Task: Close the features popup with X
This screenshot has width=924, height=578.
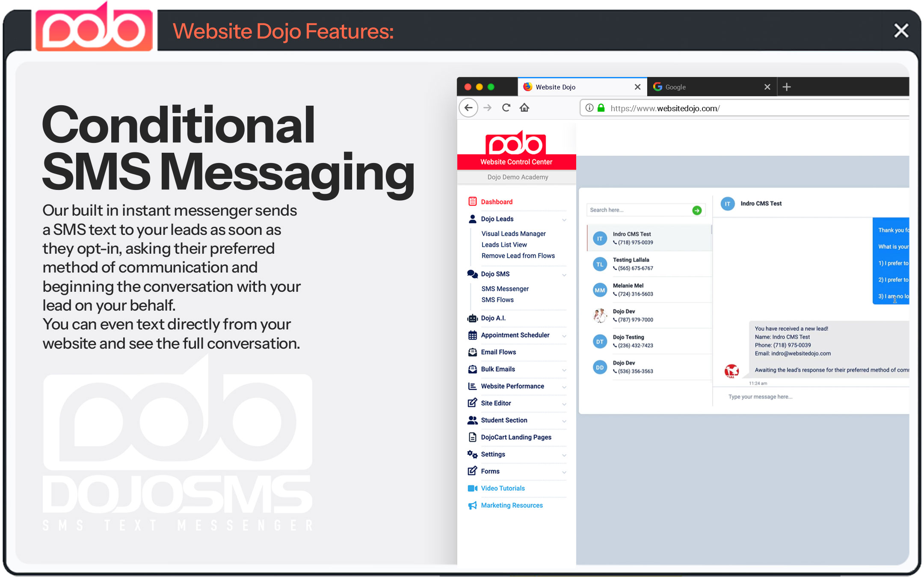Action: (x=901, y=31)
